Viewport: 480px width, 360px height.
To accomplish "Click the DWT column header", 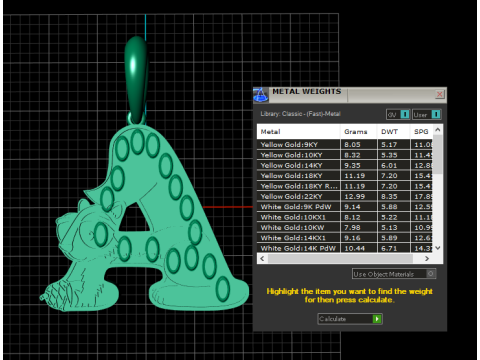I will 393,132.
